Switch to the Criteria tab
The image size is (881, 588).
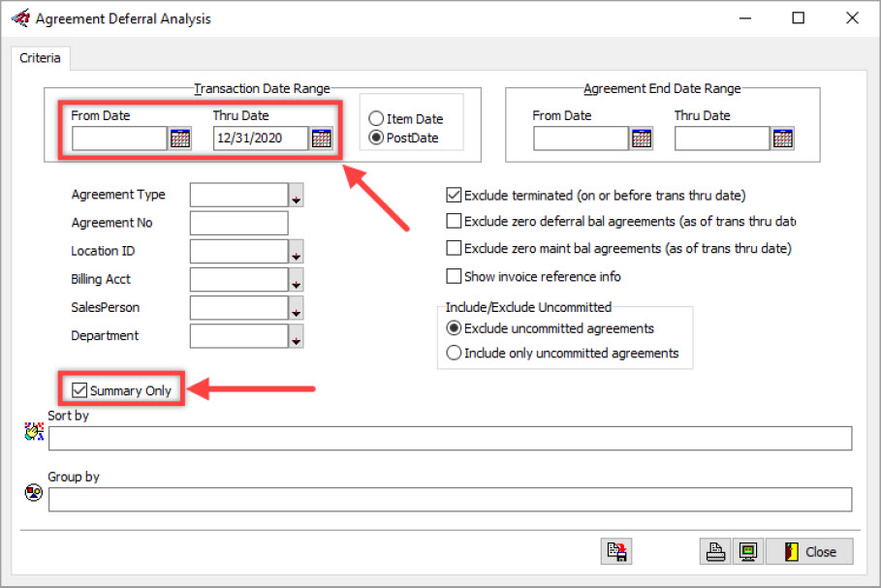[x=40, y=58]
